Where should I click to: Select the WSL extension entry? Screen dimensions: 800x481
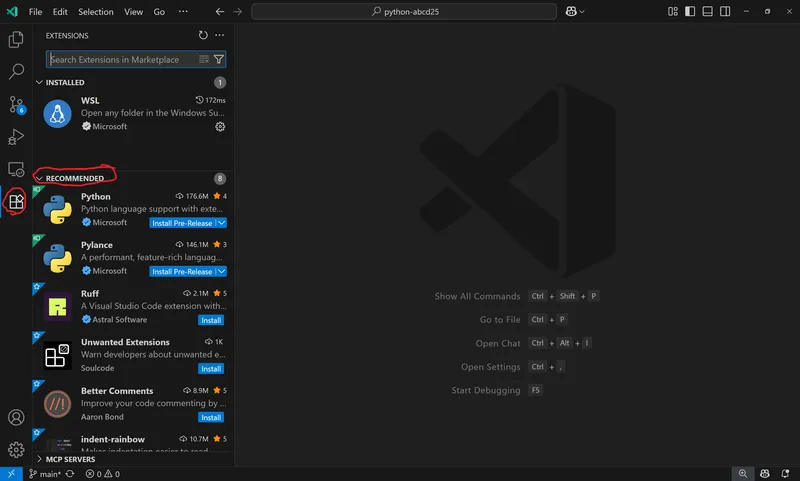click(x=134, y=114)
